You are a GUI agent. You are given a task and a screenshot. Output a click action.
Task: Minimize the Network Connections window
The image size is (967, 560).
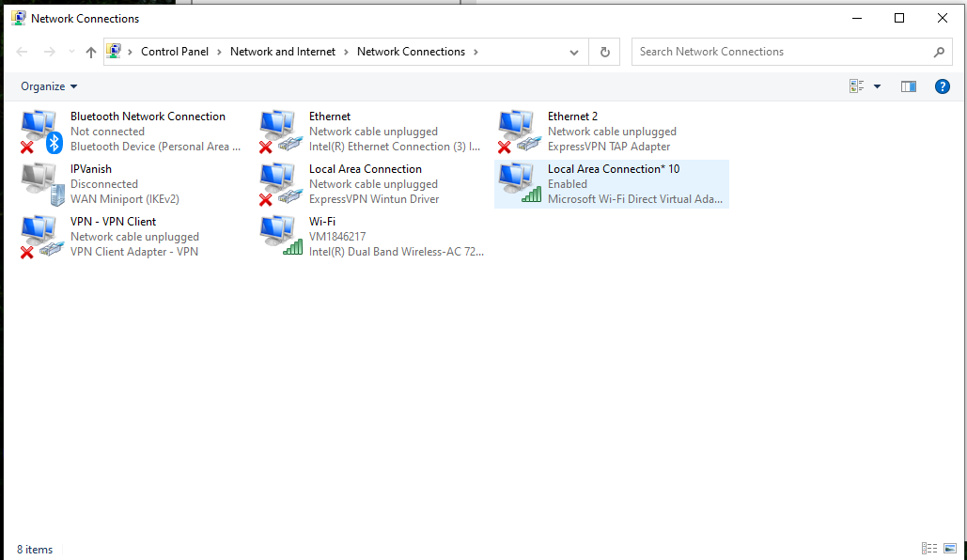[x=857, y=18]
